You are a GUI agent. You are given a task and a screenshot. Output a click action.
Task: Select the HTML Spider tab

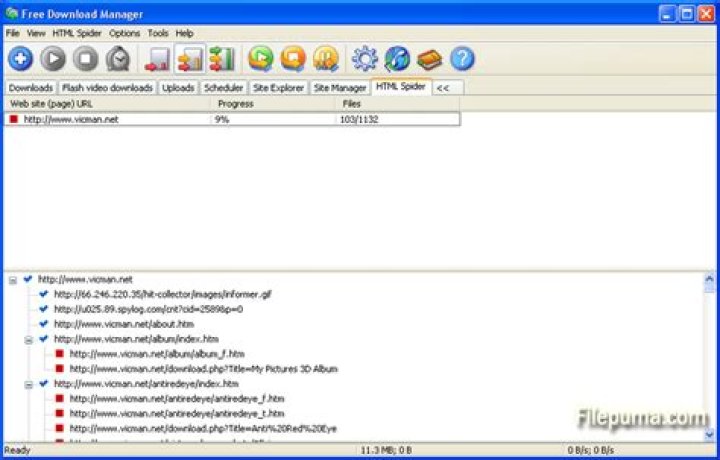(401, 86)
